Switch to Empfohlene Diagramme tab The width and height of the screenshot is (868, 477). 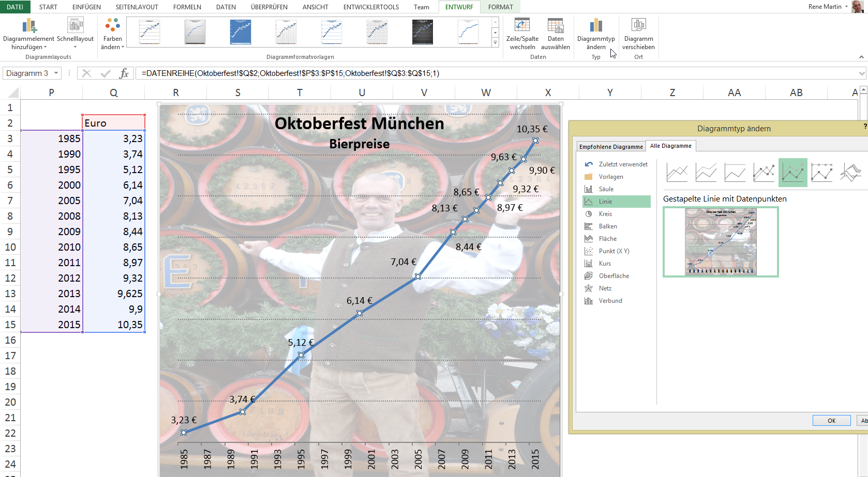click(x=611, y=147)
